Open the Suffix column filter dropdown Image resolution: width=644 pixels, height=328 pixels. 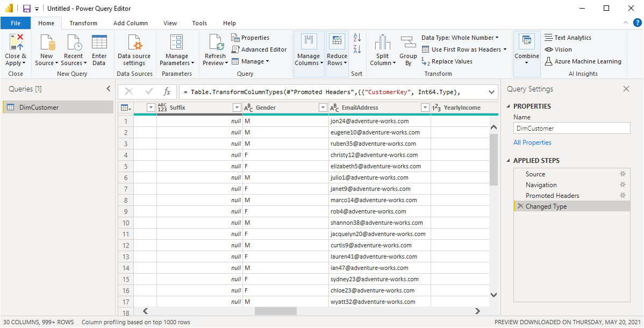pos(237,108)
